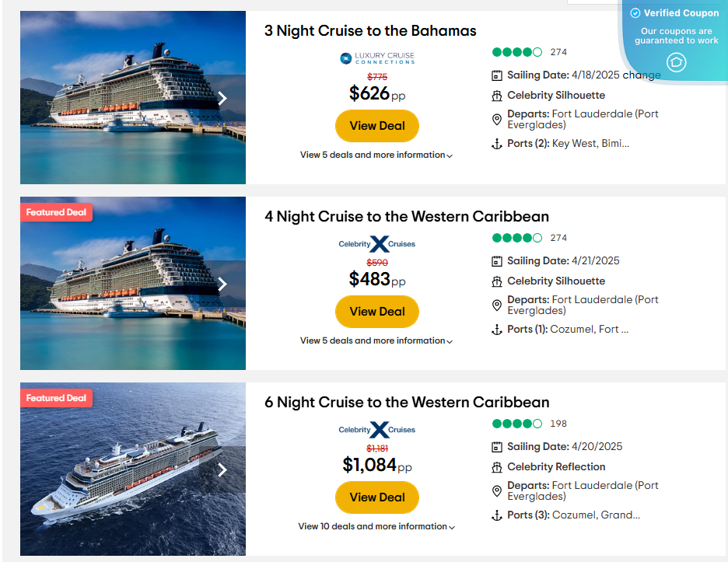Expand View 5 deals on the 4 Night cruise

pyautogui.click(x=376, y=340)
